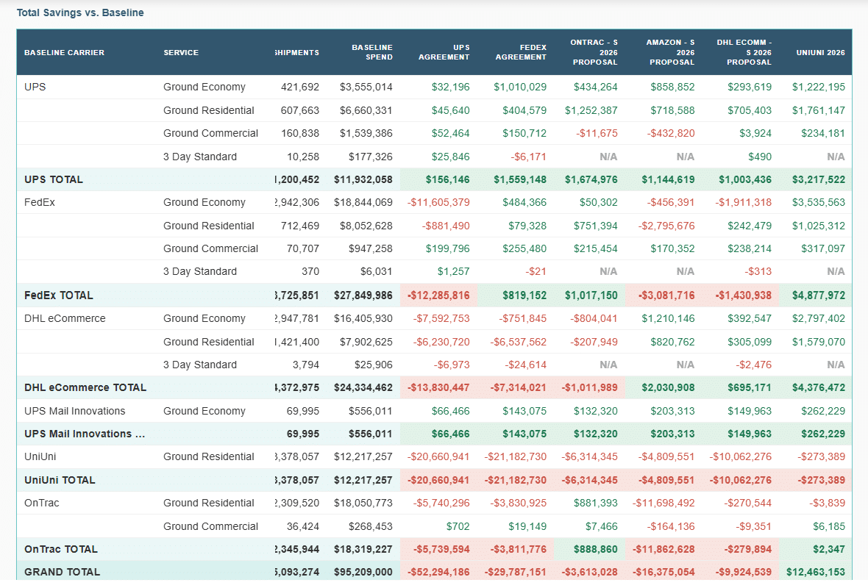Click the -$2,476 DHL Ecomm value
Screen dimensions: 868x588
[x=753, y=365]
